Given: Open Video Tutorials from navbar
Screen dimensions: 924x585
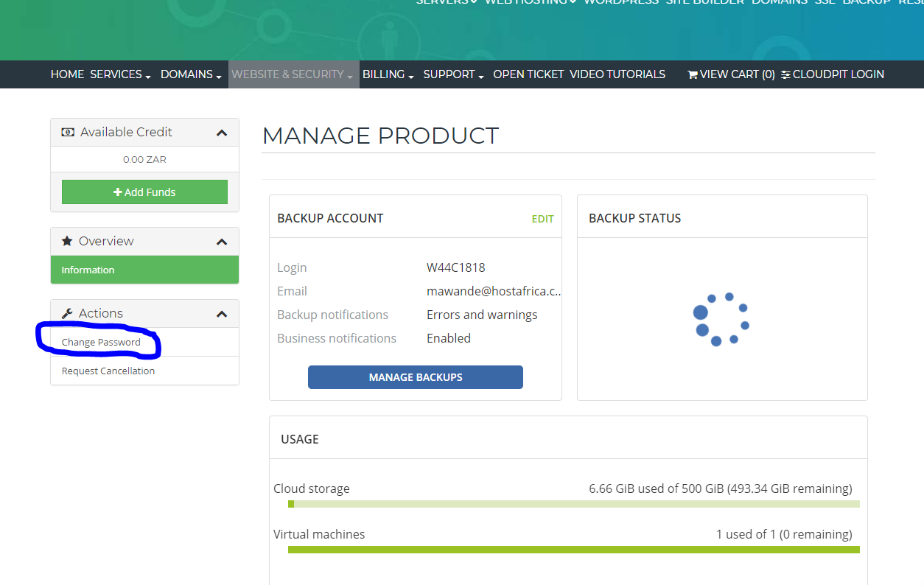Looking at the screenshot, I should tap(617, 74).
